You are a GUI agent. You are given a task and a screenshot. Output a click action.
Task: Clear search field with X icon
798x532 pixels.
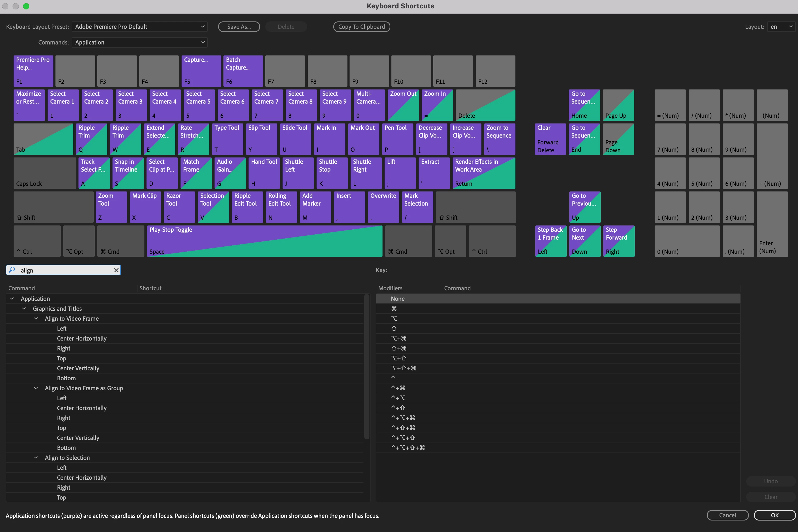116,270
